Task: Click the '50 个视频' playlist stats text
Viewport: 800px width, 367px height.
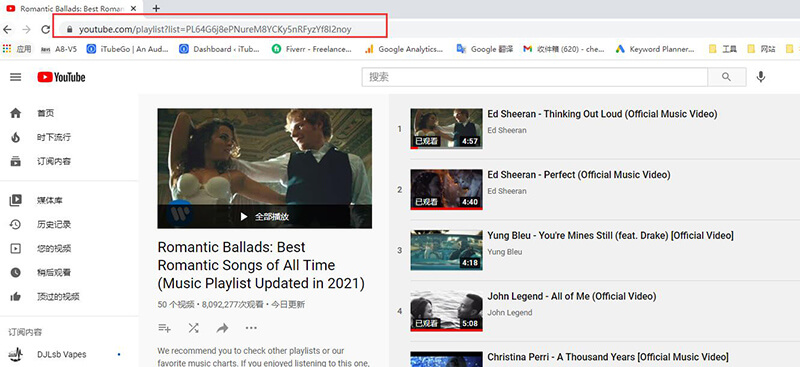Action: [x=176, y=305]
